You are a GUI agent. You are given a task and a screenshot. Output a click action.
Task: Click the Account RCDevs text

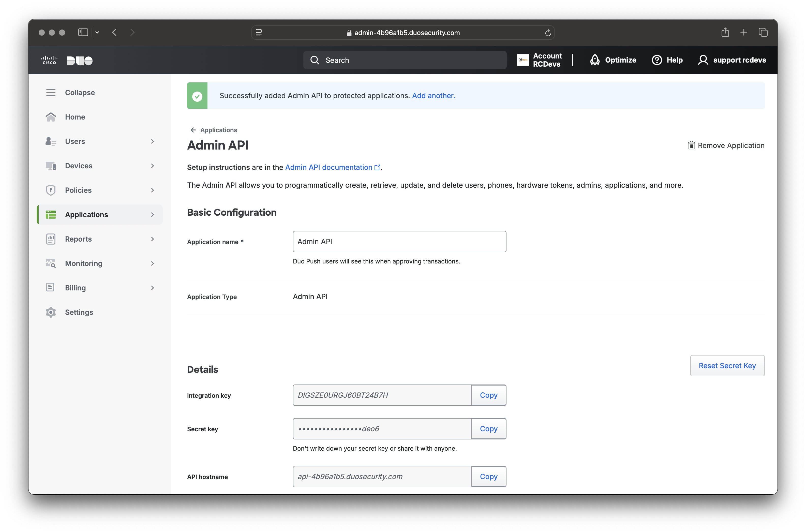click(x=547, y=60)
